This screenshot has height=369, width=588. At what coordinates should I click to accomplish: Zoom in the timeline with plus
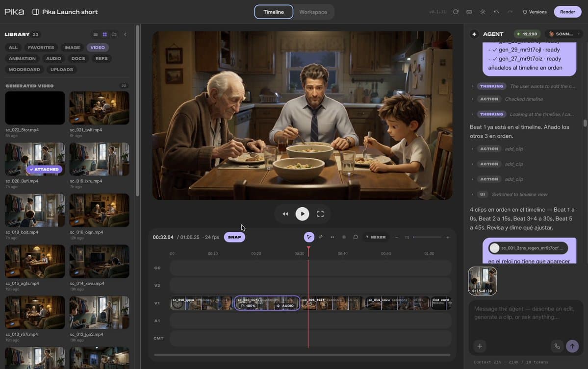point(447,238)
